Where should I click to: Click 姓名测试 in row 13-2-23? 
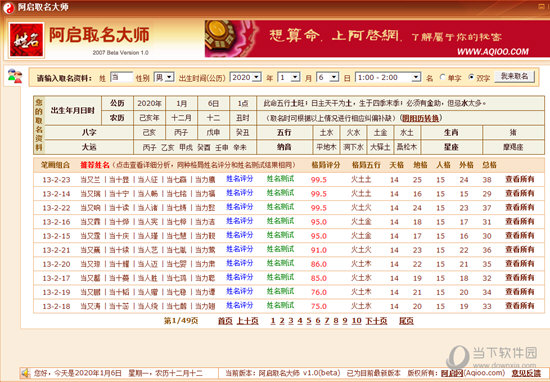click(280, 179)
